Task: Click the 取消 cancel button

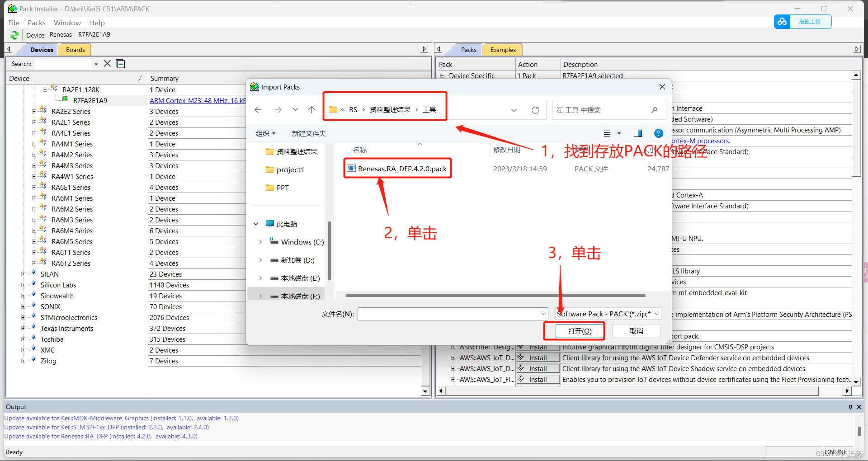Action: click(x=637, y=331)
